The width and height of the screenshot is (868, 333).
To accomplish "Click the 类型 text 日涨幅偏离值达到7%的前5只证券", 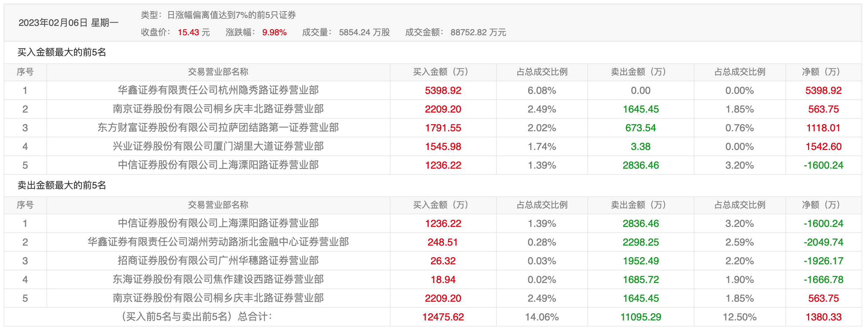I will coord(231,15).
